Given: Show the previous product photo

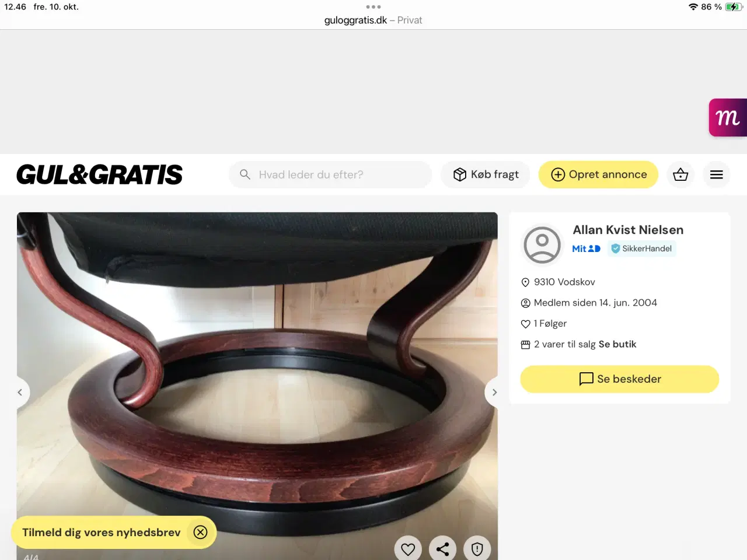Looking at the screenshot, I should (20, 392).
